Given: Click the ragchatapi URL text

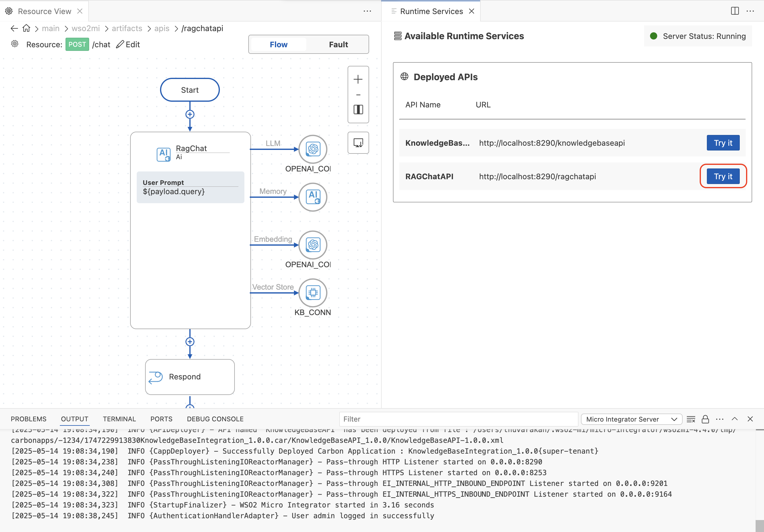Looking at the screenshot, I should point(537,177).
